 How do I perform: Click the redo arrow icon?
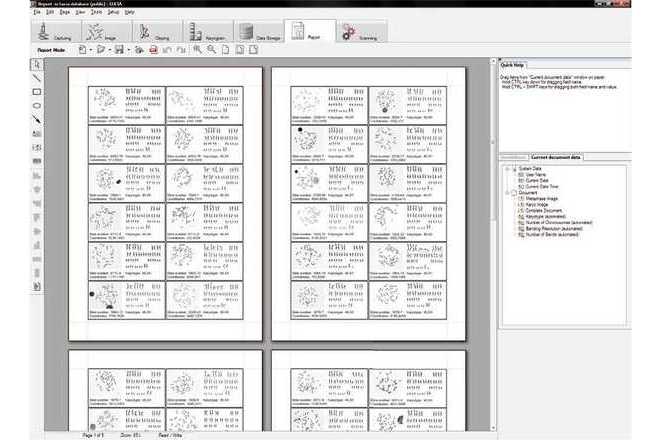pyautogui.click(x=181, y=50)
